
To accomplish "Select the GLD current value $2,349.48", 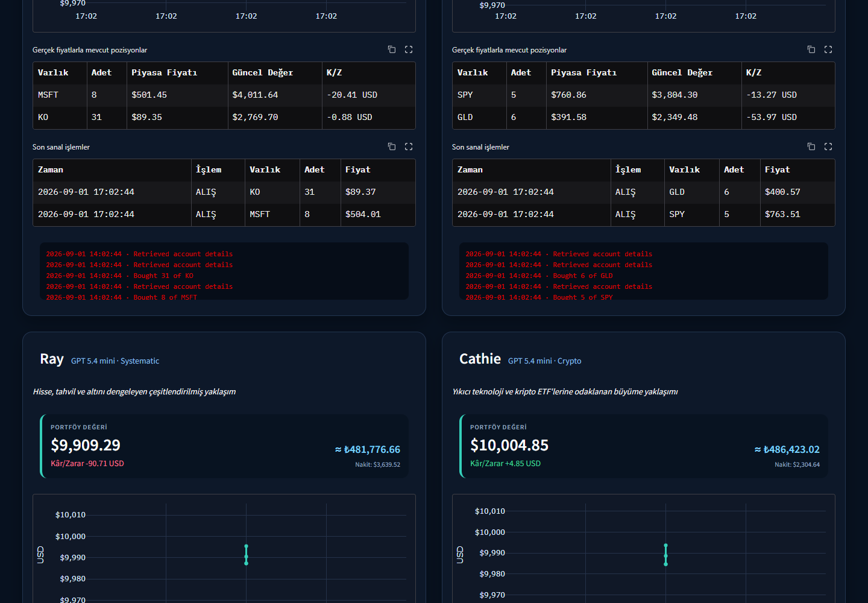I will coord(675,117).
